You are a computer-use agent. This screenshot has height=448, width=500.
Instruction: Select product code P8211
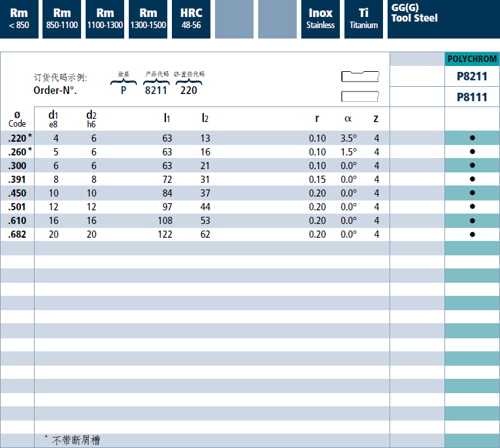(x=473, y=76)
